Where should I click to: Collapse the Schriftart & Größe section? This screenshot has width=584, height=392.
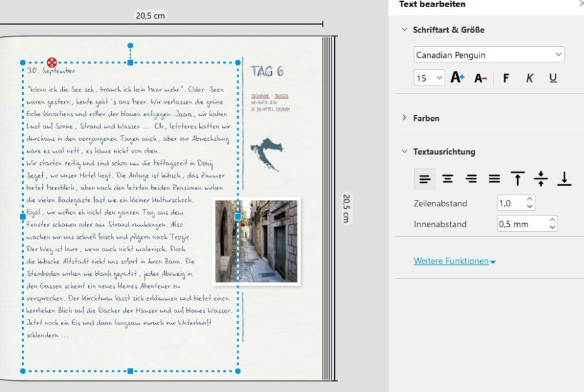tap(448, 30)
